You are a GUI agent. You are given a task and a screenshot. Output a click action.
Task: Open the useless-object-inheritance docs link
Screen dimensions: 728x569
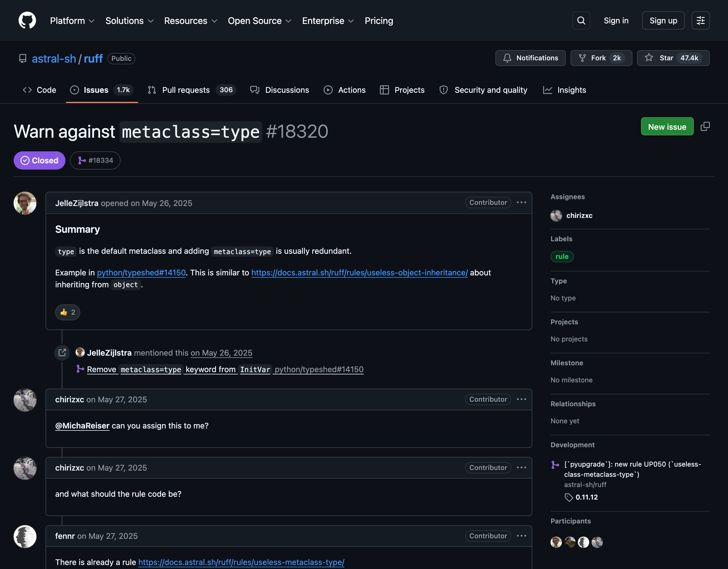pos(359,273)
